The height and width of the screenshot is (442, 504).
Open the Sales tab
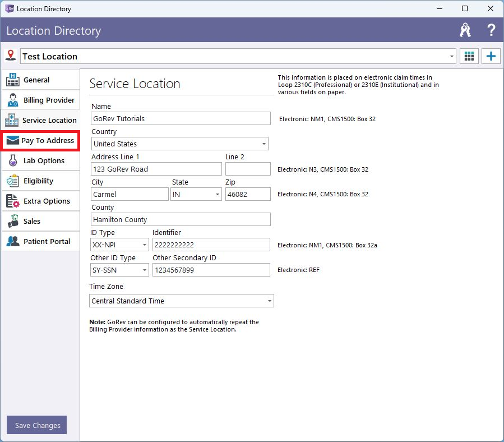(41, 221)
